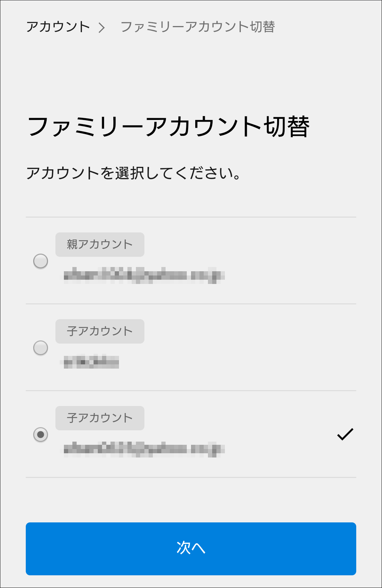
Task: Select the parent account list entry
Action: [x=191, y=261]
